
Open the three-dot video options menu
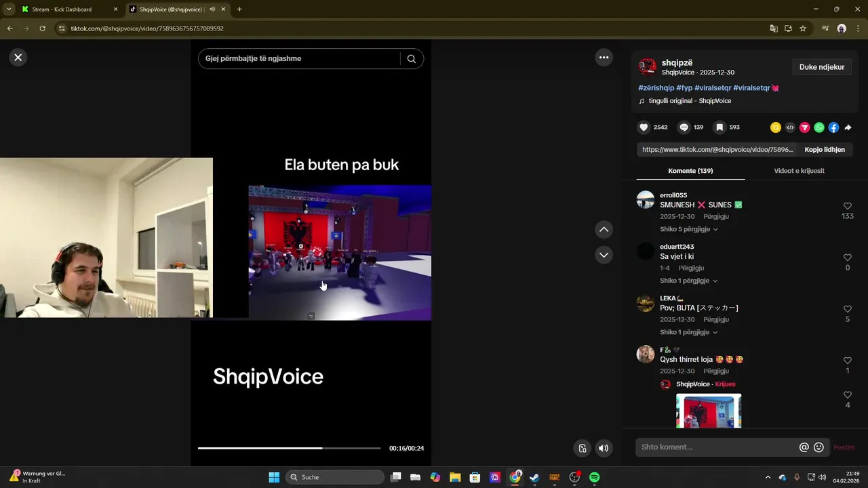click(x=604, y=58)
